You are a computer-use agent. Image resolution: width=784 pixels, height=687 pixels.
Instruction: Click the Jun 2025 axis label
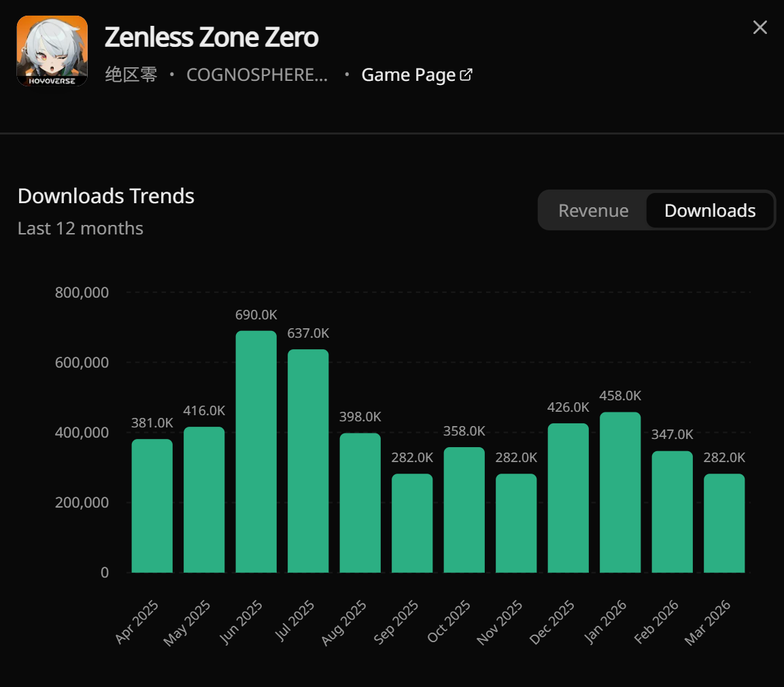click(241, 622)
